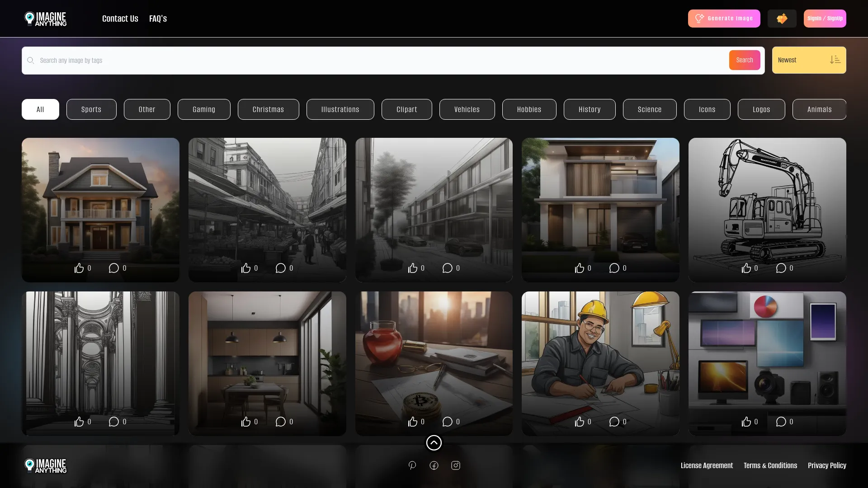Viewport: 868px width, 488px height.
Task: Click the scroll-to-top chevron circle button
Action: [x=434, y=443]
